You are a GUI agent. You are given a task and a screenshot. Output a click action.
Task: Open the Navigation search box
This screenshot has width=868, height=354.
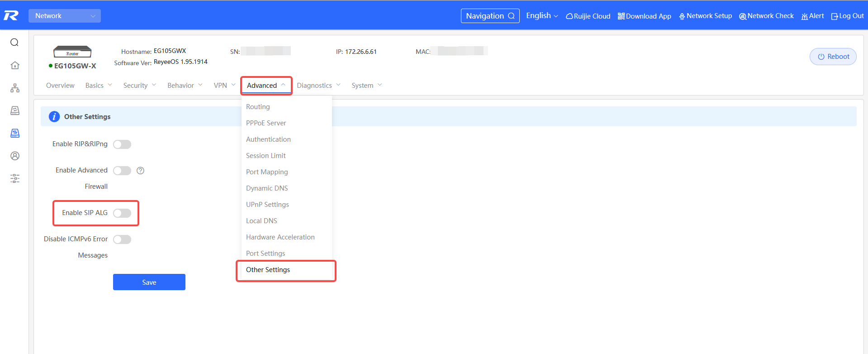[x=490, y=16]
